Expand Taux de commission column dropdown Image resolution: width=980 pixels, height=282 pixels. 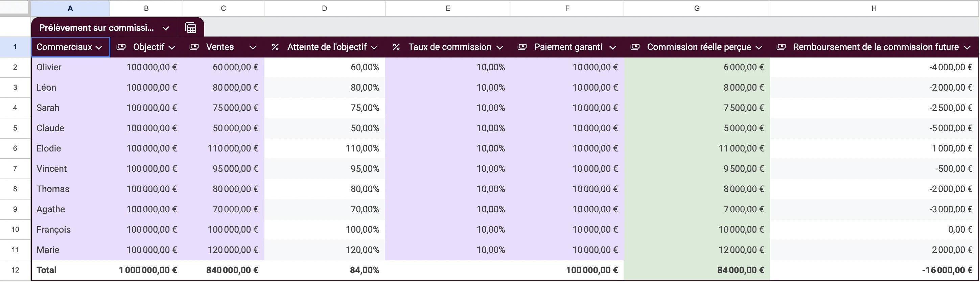pyautogui.click(x=500, y=48)
